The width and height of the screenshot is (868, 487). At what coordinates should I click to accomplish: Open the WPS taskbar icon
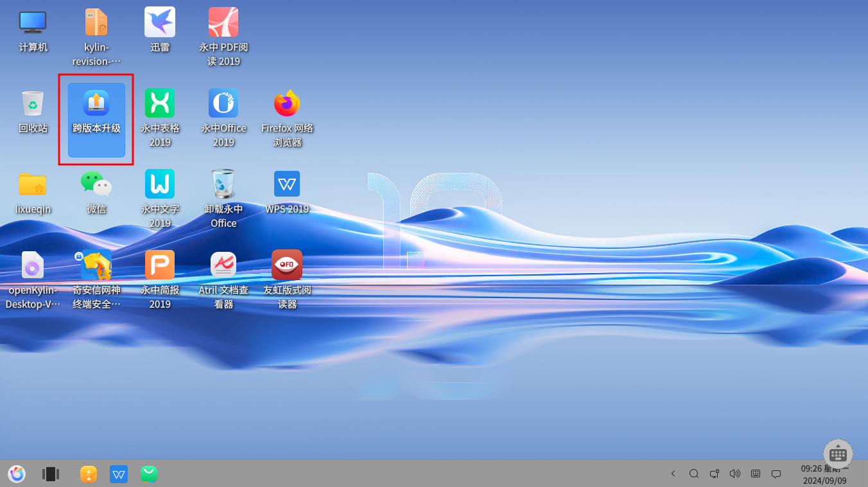[x=119, y=474]
